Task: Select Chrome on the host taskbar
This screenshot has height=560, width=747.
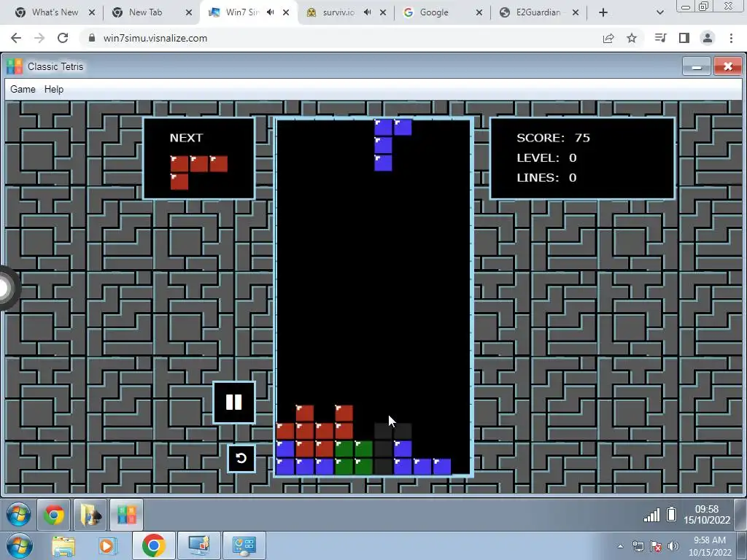Action: click(x=153, y=545)
